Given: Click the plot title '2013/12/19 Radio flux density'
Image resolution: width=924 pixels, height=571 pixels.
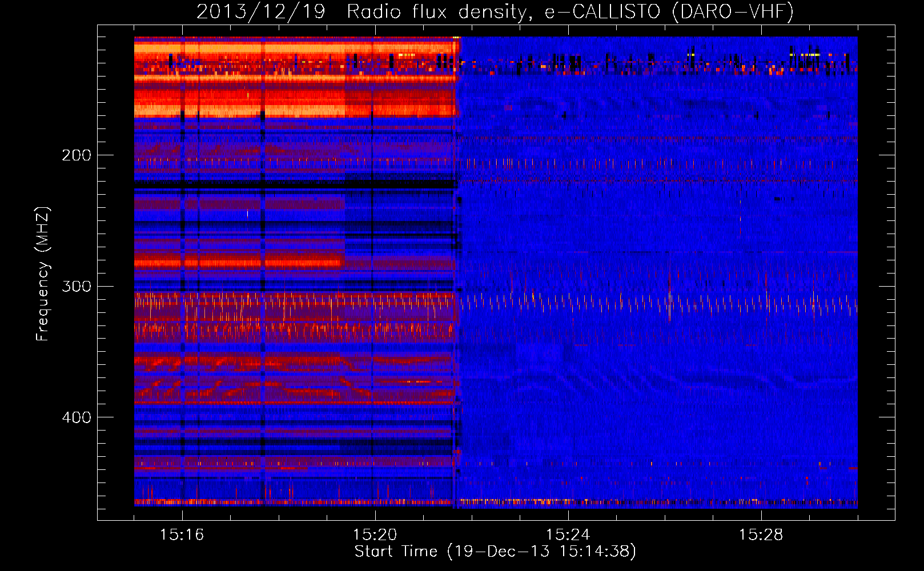Looking at the screenshot, I should coord(495,11).
